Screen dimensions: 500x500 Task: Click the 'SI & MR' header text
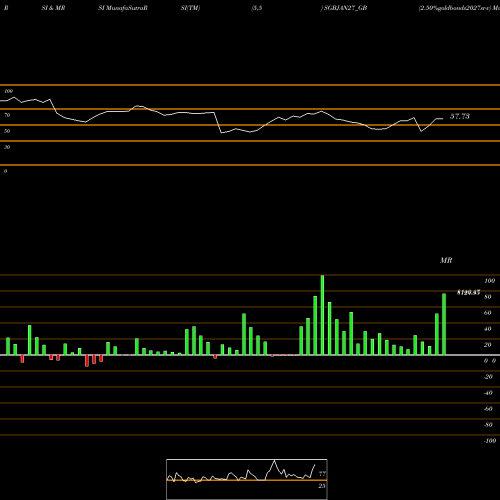tap(53, 8)
